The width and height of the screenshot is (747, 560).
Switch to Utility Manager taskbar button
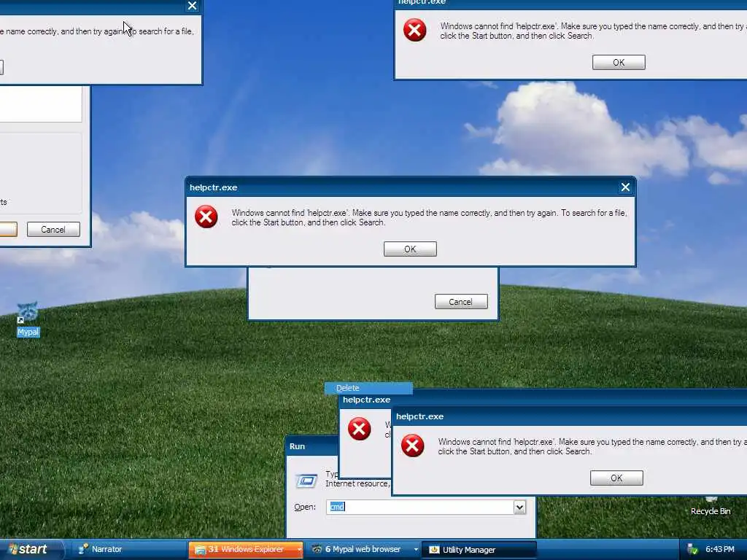(479, 550)
